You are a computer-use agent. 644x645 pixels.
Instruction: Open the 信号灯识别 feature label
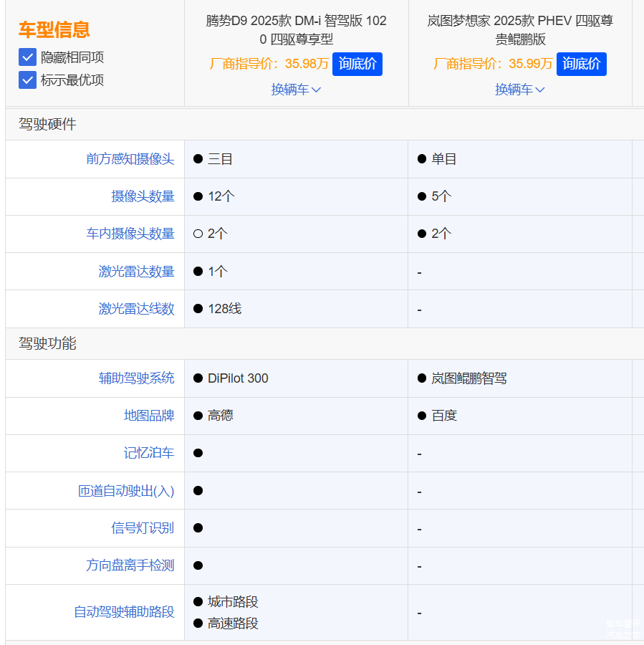(143, 528)
